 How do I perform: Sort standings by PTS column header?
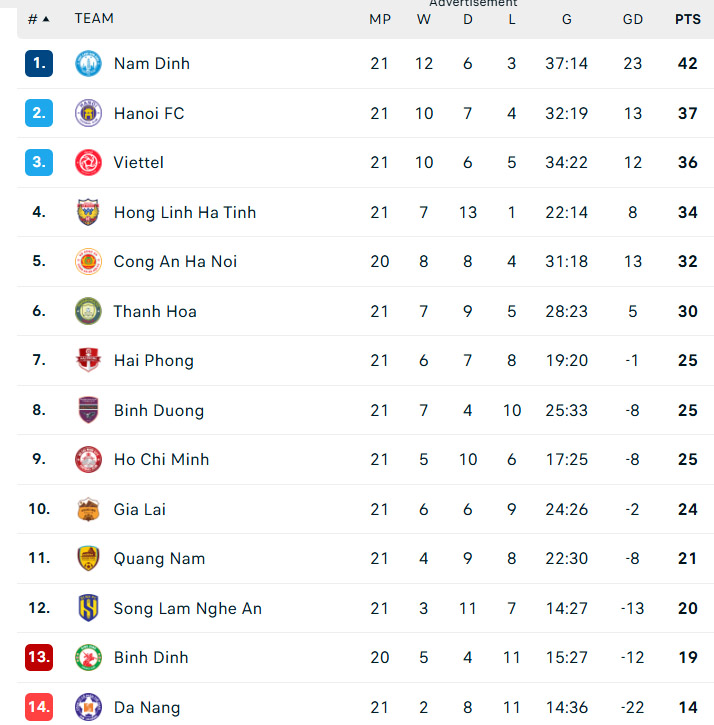(x=687, y=19)
